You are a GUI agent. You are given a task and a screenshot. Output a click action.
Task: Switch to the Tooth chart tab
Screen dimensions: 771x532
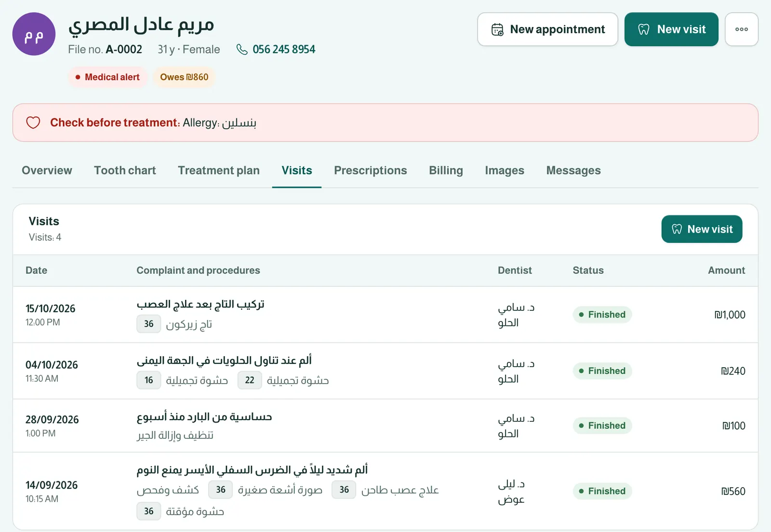[125, 171]
